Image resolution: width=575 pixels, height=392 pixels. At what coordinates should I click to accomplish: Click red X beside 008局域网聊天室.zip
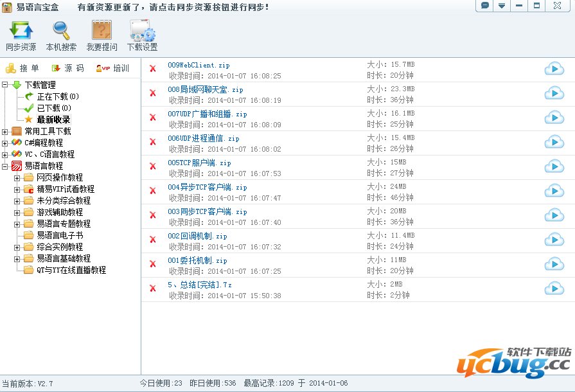click(153, 93)
